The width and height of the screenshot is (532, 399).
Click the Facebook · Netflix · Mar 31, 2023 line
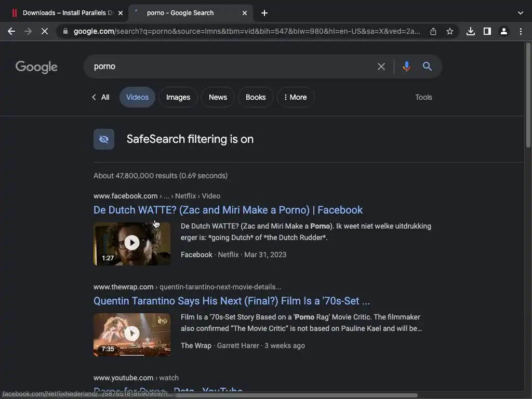[x=233, y=255]
